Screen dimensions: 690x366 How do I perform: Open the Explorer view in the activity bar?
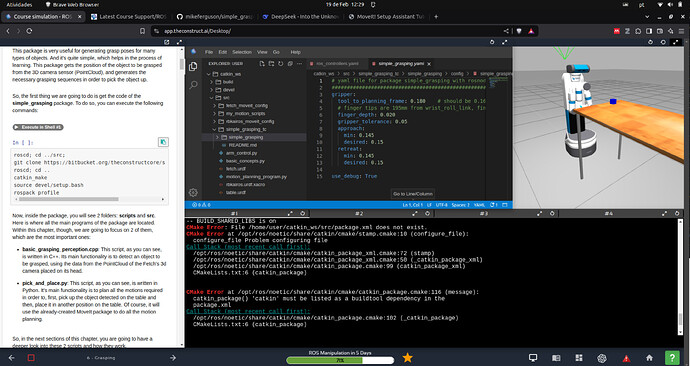(x=193, y=66)
